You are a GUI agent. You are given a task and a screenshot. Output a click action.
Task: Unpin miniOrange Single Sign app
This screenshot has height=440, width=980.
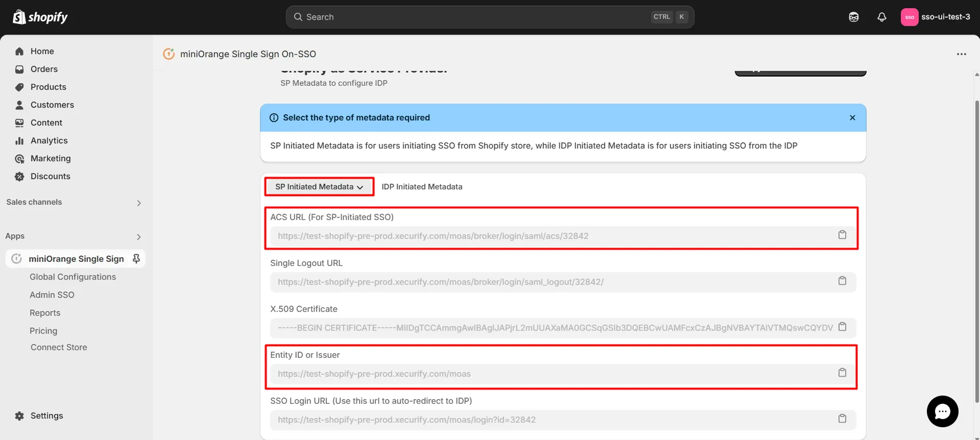click(136, 259)
